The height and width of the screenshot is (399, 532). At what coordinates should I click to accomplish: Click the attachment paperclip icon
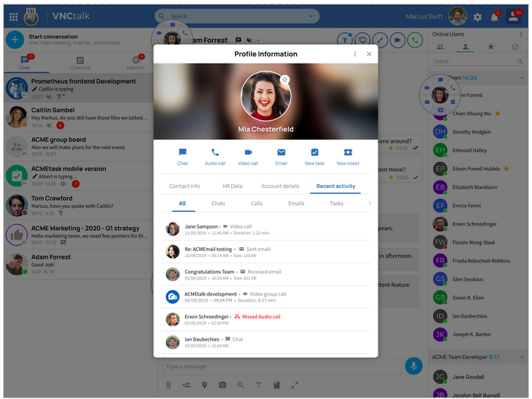168,385
